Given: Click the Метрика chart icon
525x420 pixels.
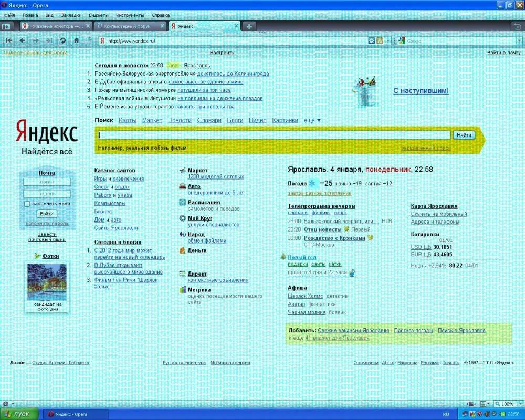Looking at the screenshot, I should coord(182,289).
